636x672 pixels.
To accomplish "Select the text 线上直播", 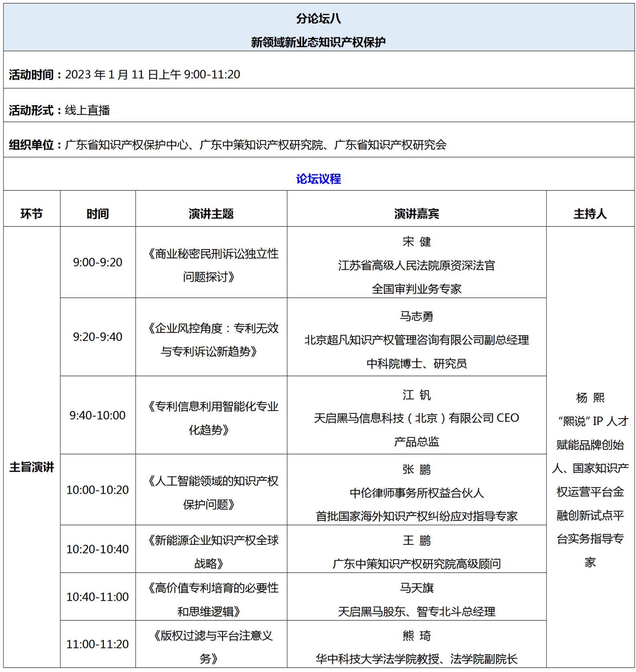I will pyautogui.click(x=87, y=110).
